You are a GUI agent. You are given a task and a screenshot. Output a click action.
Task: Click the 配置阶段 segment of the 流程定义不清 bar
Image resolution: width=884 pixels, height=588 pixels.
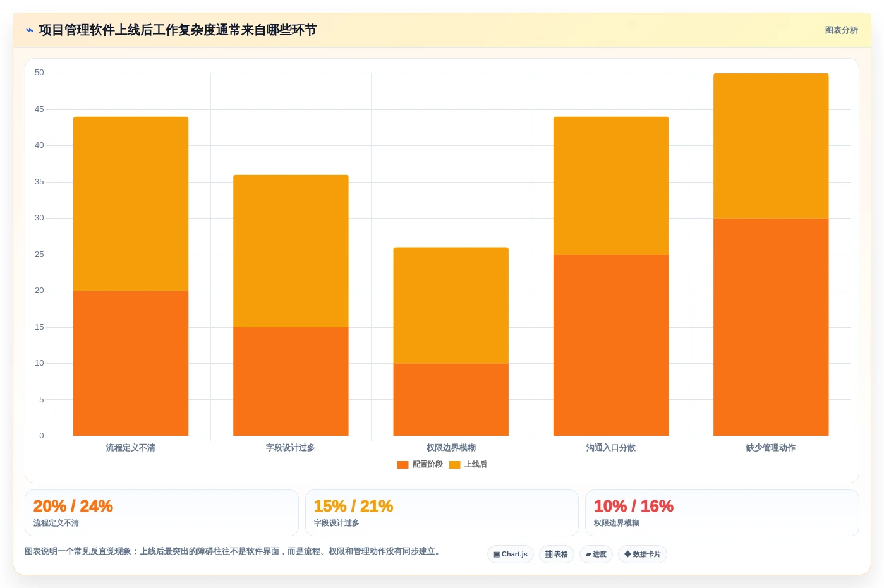click(131, 363)
